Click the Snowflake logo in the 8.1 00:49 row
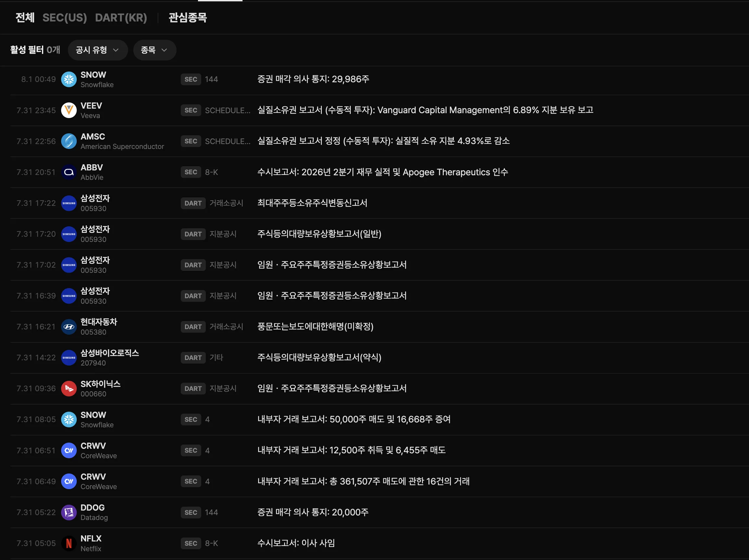749x560 pixels. coord(69,79)
